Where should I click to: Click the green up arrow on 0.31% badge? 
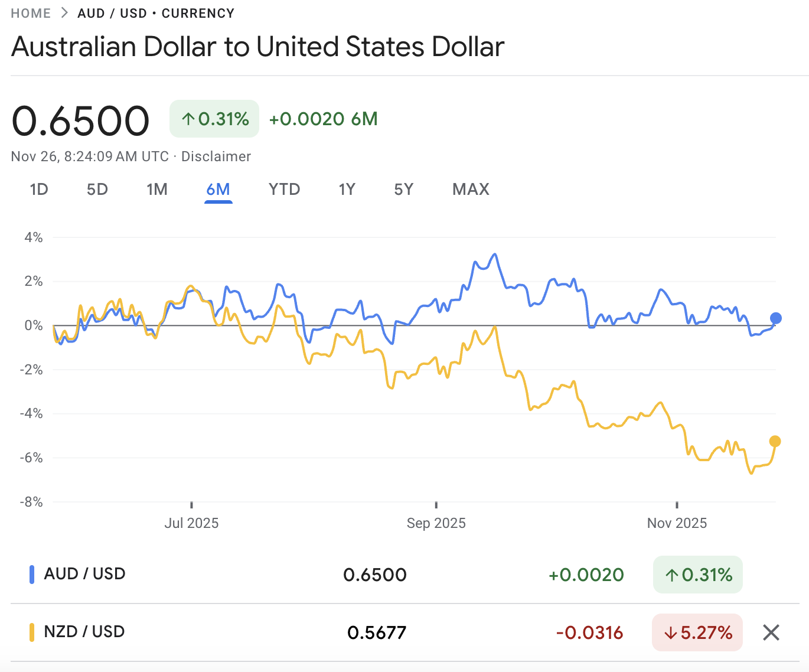point(188,119)
